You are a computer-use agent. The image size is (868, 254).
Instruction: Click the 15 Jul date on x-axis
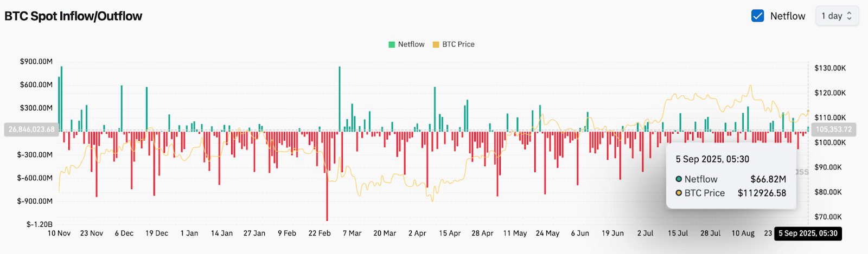[678, 233]
